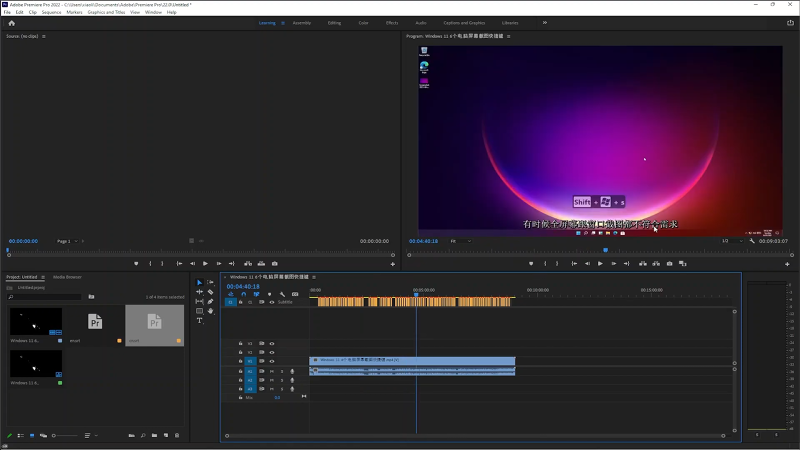This screenshot has height=450, width=800.
Task: Enable voice-over record on A1
Action: (x=292, y=371)
